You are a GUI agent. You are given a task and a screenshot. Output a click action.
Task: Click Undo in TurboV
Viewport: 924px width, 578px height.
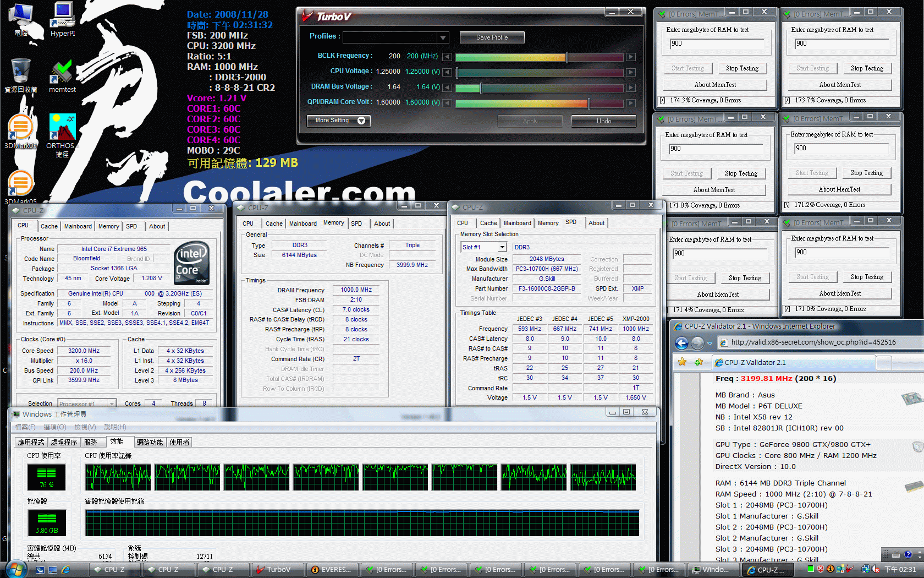[x=604, y=121]
